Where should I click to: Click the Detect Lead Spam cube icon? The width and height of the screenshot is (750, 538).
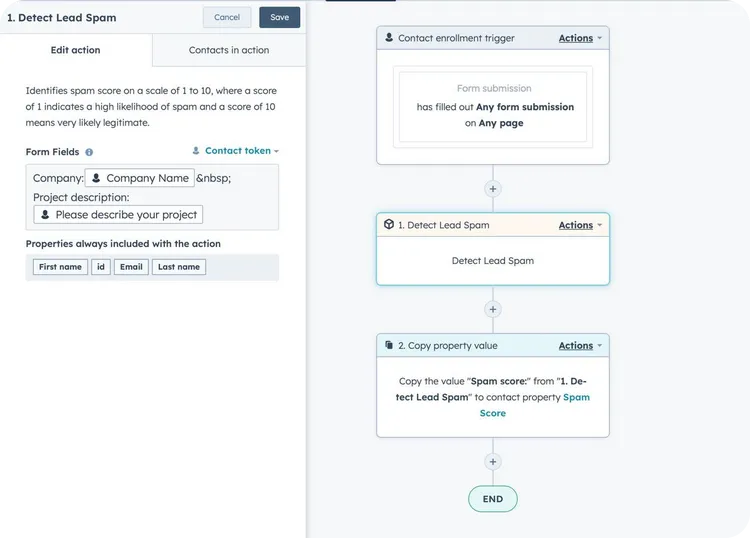[x=389, y=225]
